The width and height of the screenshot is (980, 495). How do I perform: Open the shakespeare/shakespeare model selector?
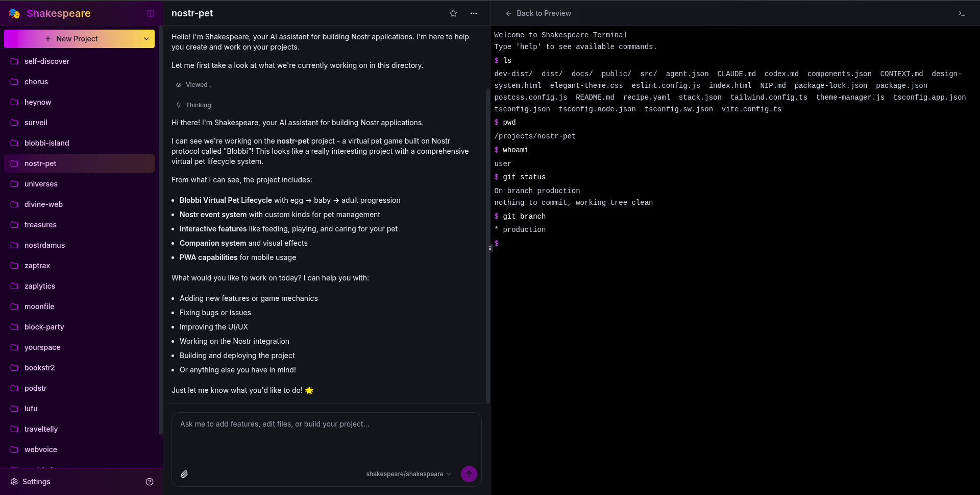[x=408, y=474]
